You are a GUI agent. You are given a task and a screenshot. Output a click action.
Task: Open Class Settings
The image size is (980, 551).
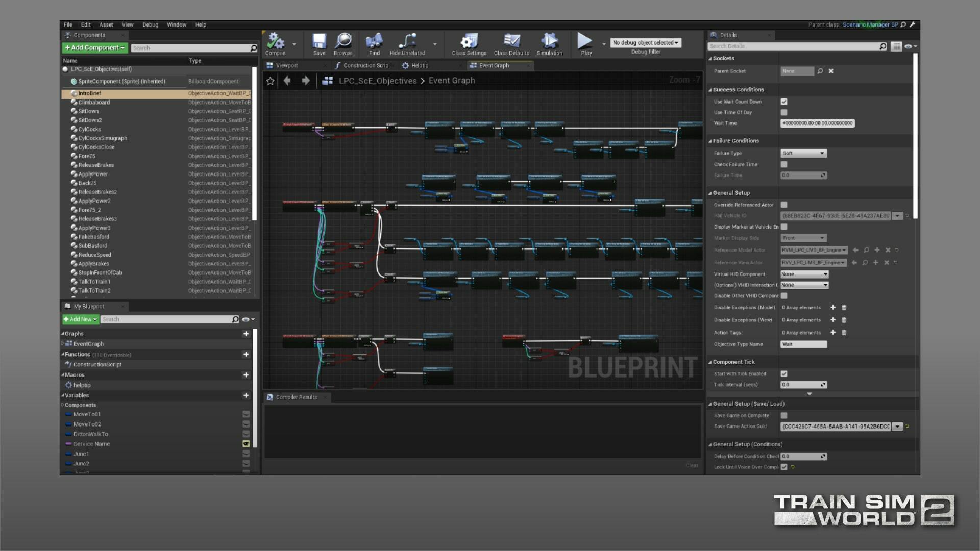pos(469,42)
